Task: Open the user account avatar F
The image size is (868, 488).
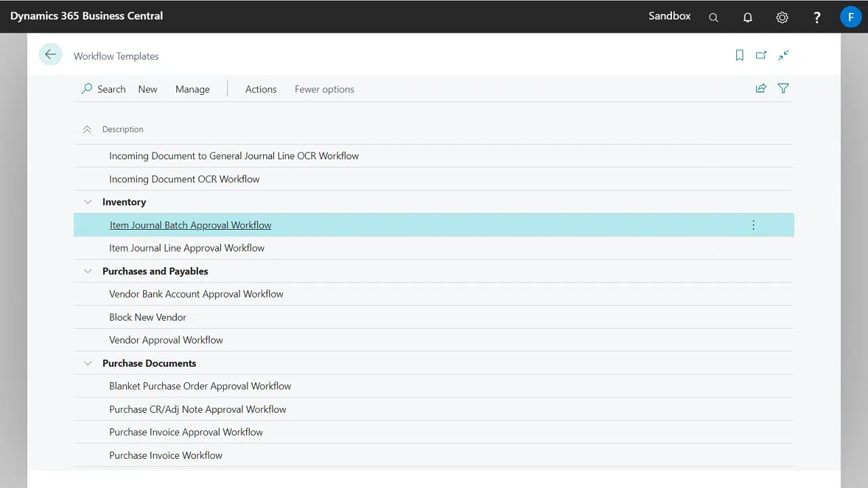Action: coord(850,17)
